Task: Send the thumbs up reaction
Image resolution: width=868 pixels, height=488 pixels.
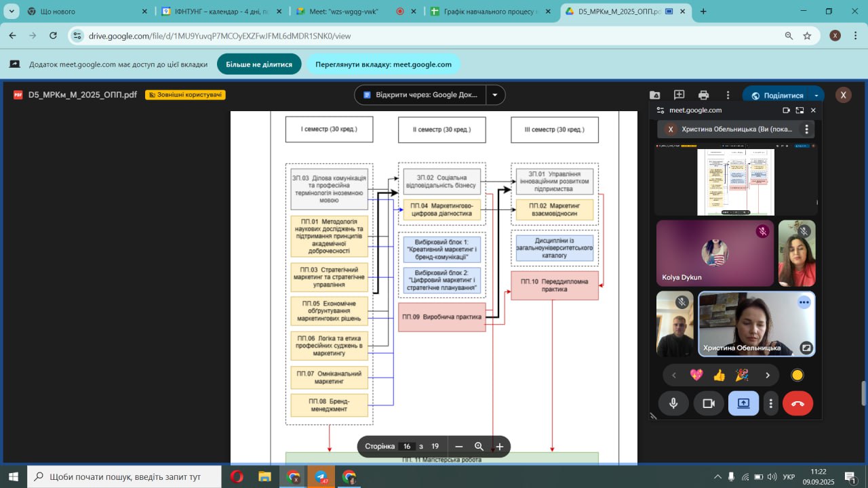Action: tap(719, 375)
